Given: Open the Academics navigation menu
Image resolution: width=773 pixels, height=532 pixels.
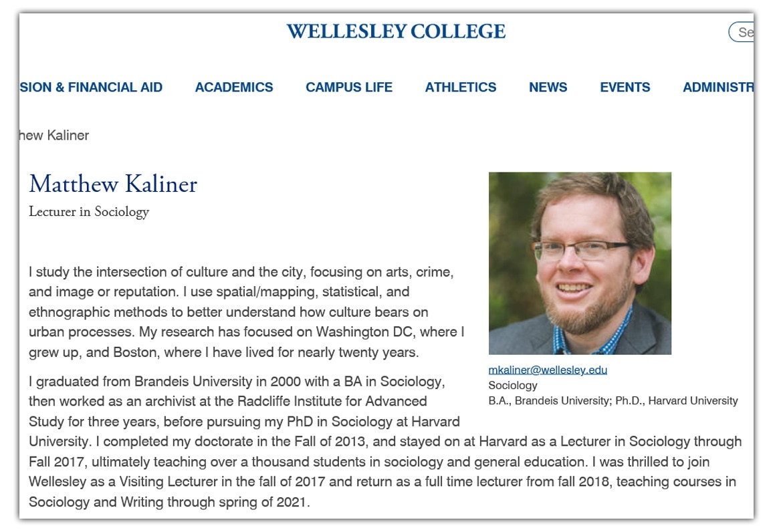Looking at the screenshot, I should click(234, 88).
